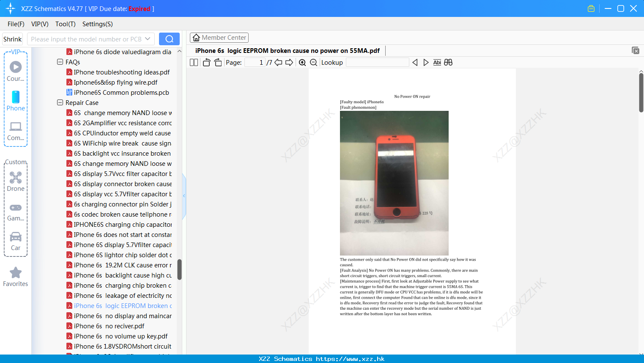This screenshot has height=363, width=644.
Task: Open the VIP(V) menu
Action: click(x=40, y=24)
